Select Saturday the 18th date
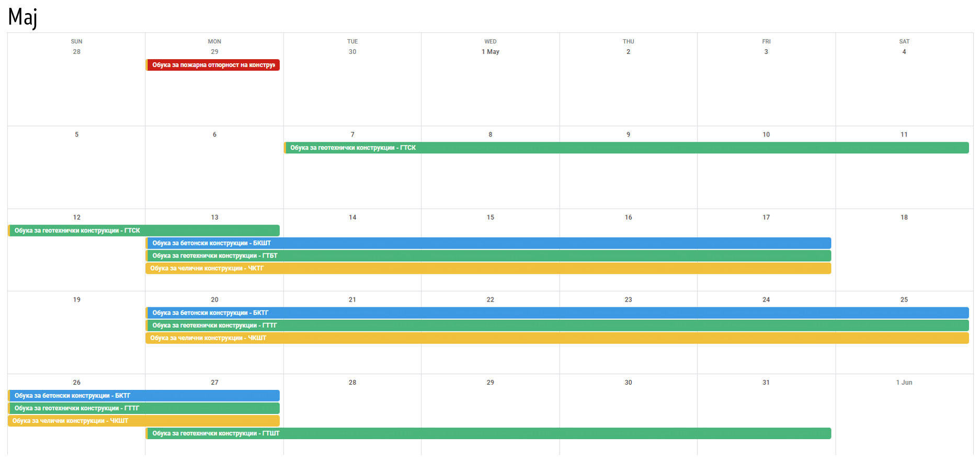The height and width of the screenshot is (458, 980). pos(904,217)
